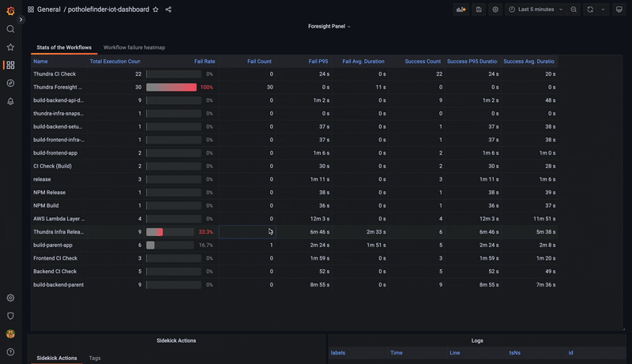Select the NPM Release row name
The image size is (632, 364).
(49, 193)
